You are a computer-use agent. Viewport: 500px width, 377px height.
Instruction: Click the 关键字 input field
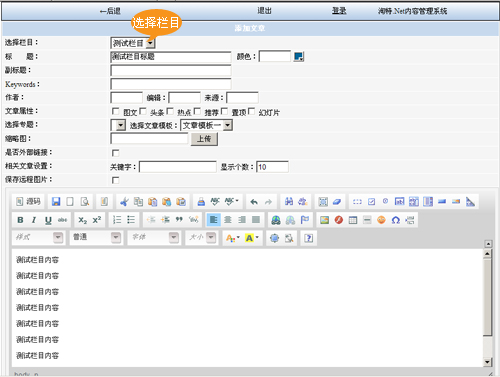pos(178,167)
